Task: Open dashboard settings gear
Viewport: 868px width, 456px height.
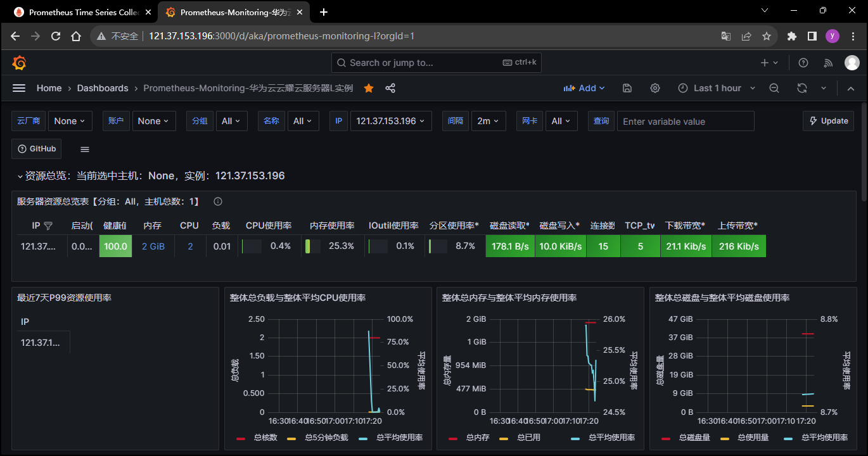Action: tap(655, 88)
